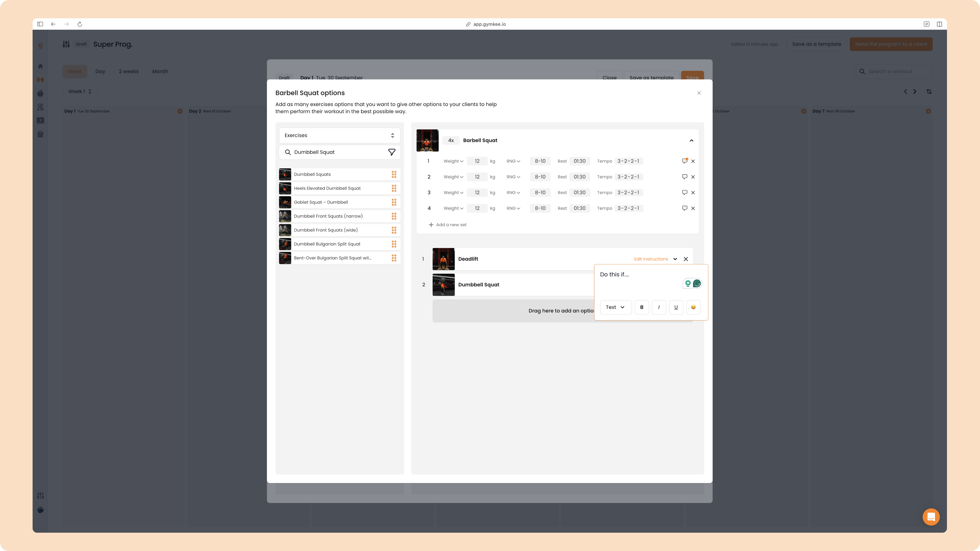Click drag handle for Heels Elevated Dumbbell Squat
This screenshot has height=551, width=980.
[x=394, y=188]
